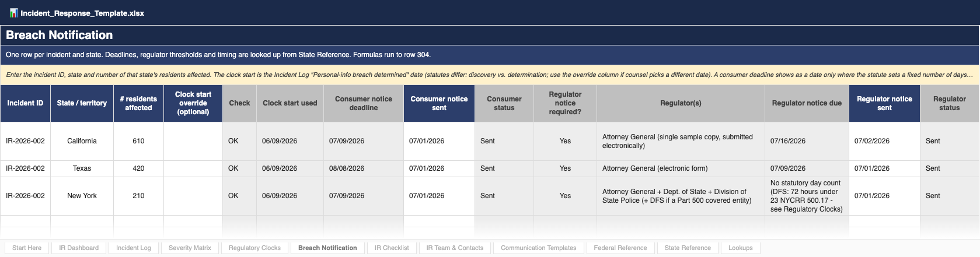Viewport: 980px width, 257px height.
Task: Click the 210 residents affected cell
Action: pos(138,196)
